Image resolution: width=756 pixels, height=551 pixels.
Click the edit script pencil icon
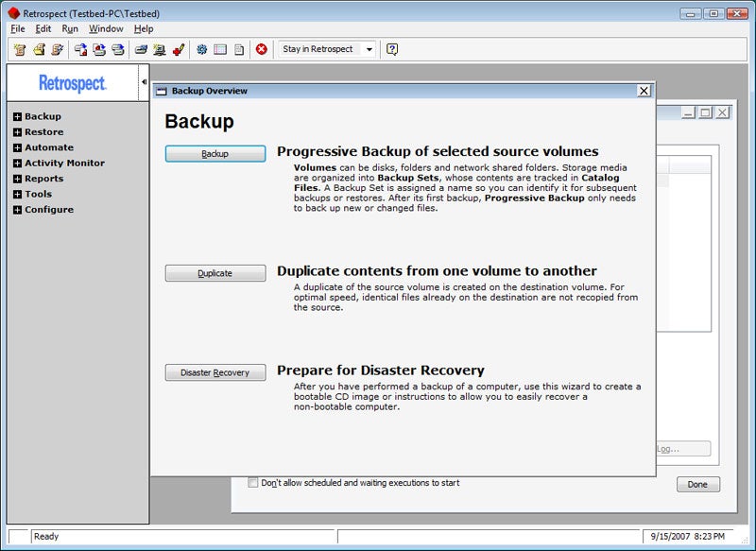pos(58,49)
